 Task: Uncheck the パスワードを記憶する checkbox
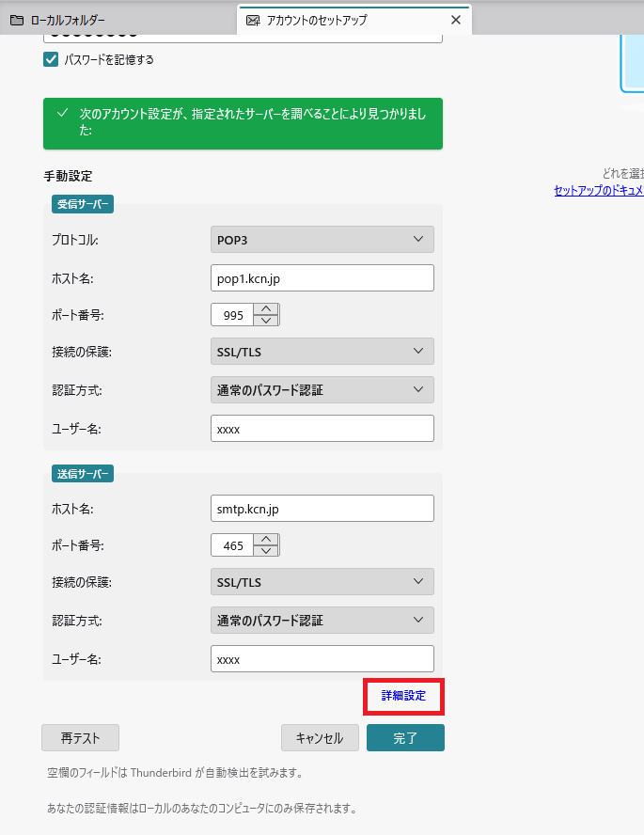click(51, 59)
